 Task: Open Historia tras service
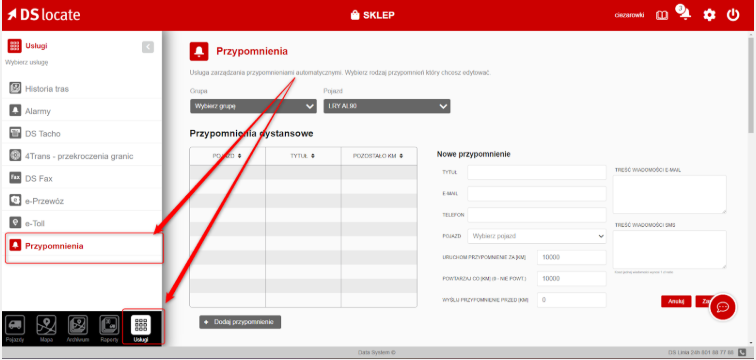(x=82, y=89)
